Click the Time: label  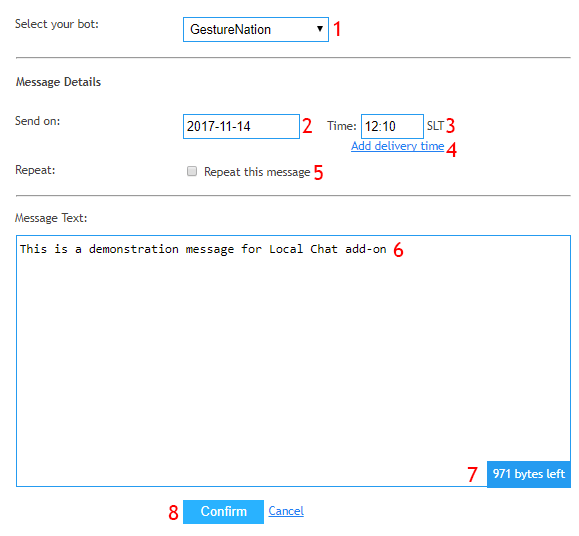342,126
